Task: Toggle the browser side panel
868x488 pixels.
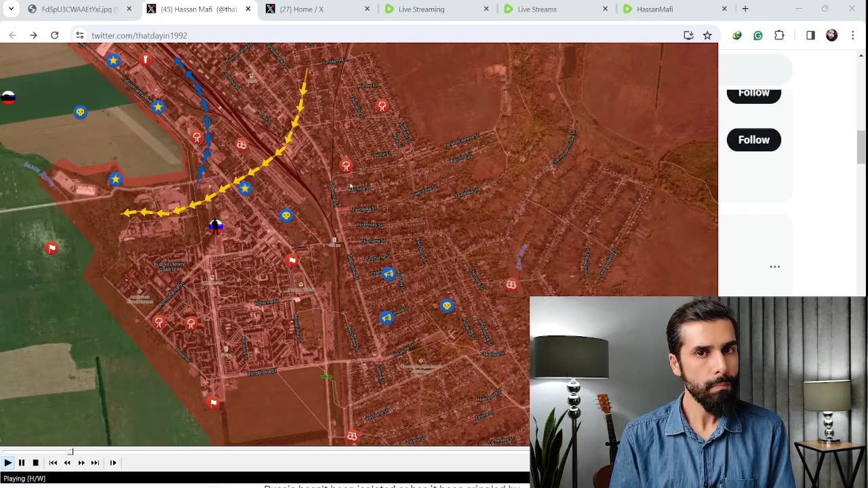Action: [810, 35]
